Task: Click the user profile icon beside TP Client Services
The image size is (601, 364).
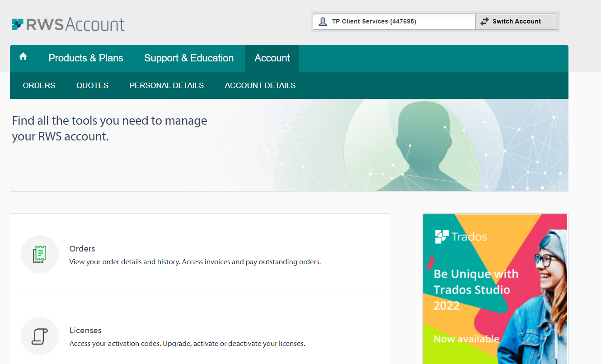Action: [x=323, y=22]
